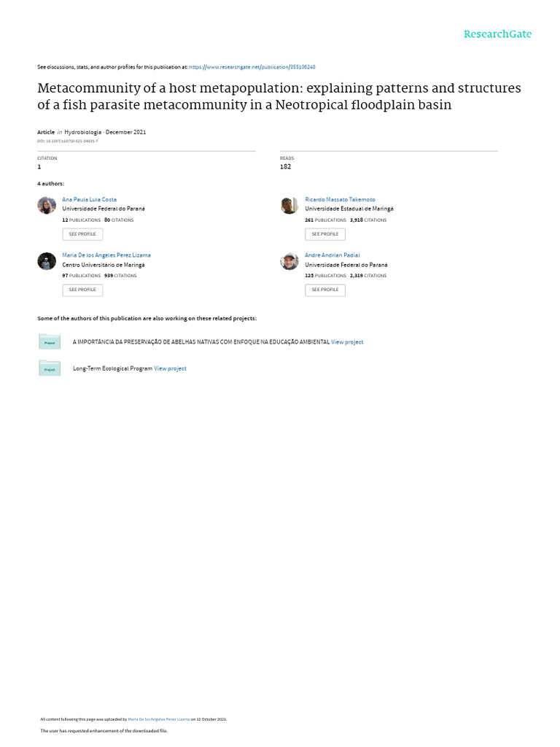Click Andre Andrian Padial's profile photo
560x747 pixels.
pos(289,261)
